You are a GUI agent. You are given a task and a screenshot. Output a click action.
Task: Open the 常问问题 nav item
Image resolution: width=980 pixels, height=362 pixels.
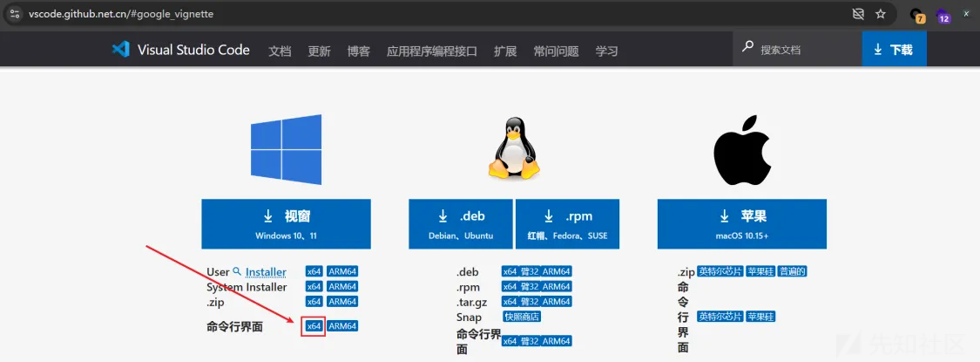pos(557,51)
